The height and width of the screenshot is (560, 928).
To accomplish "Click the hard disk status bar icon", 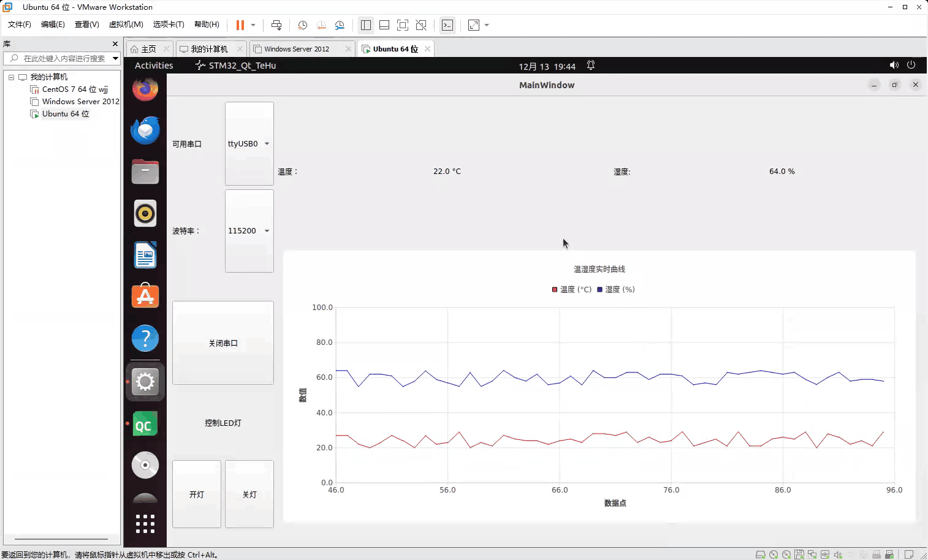I will [760, 554].
